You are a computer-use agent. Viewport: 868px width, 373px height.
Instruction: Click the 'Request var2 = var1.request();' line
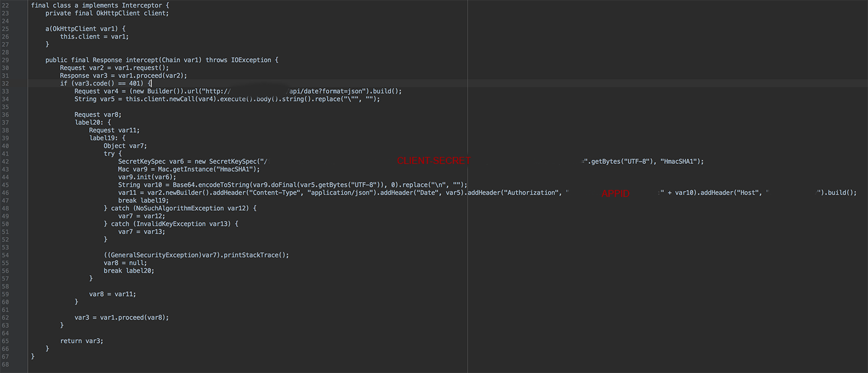(x=115, y=68)
